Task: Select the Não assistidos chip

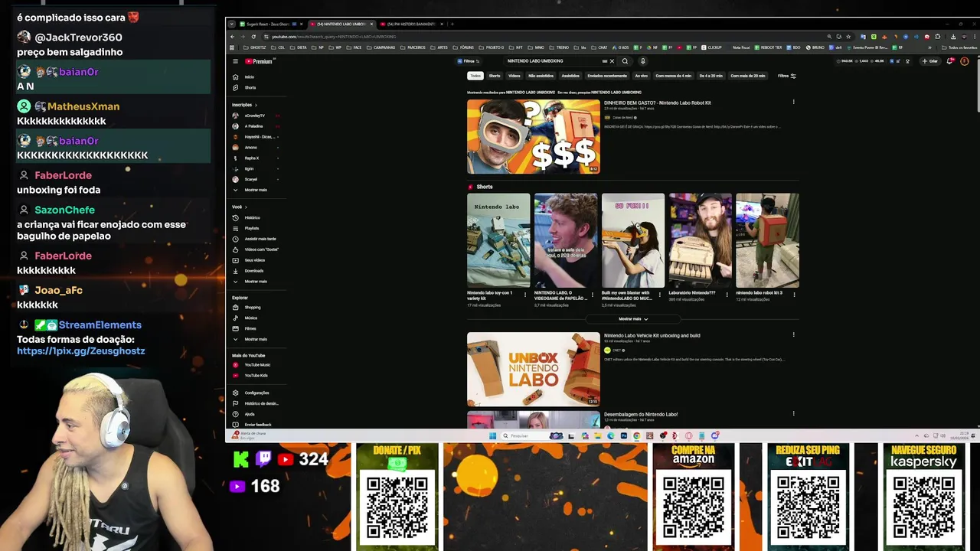Action: (541, 76)
